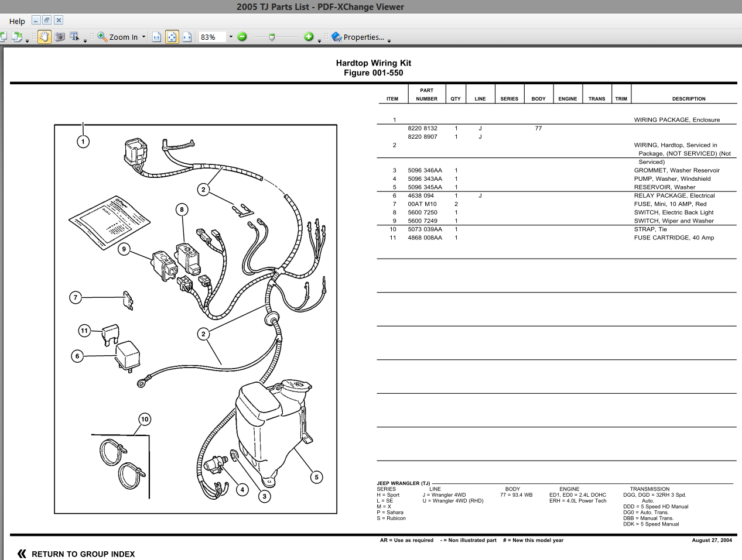
Task: Click the rotate clockwise icon
Action: point(17,37)
